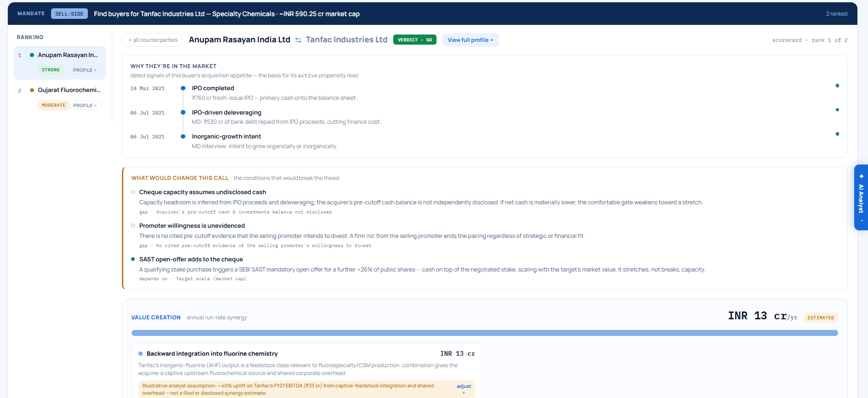The height and width of the screenshot is (398, 868).
Task: Click timeline marker for 24 Mar 2021
Action: click(183, 88)
